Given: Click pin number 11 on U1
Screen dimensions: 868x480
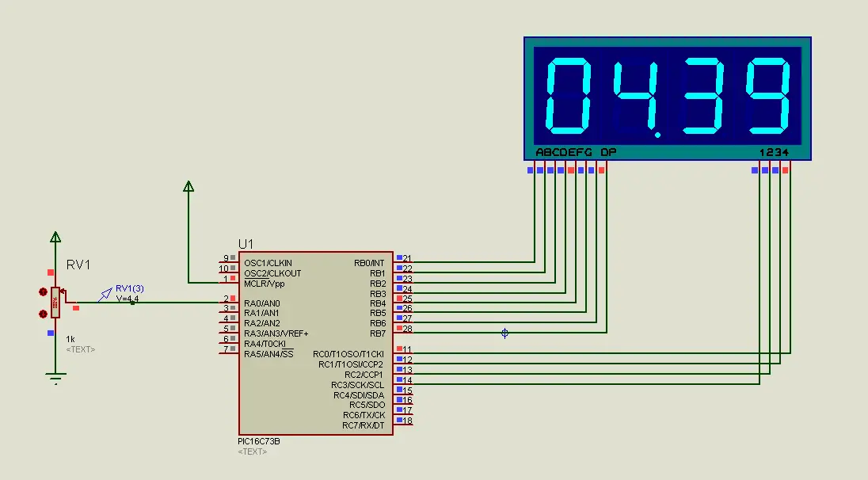Looking at the screenshot, I should tap(407, 349).
